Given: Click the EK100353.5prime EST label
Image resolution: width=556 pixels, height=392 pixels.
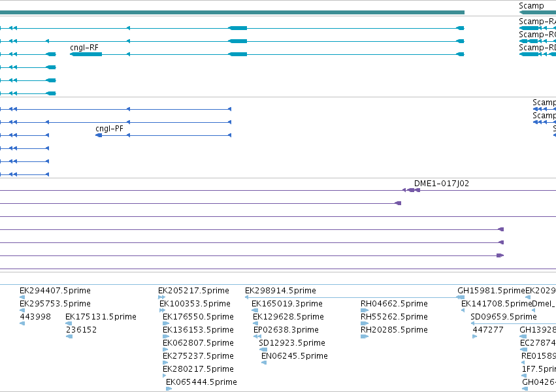Looking at the screenshot, I should tap(195, 304).
